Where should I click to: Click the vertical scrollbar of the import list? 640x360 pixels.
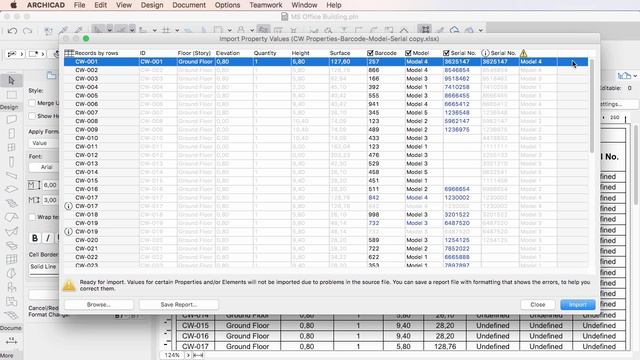pos(592,106)
